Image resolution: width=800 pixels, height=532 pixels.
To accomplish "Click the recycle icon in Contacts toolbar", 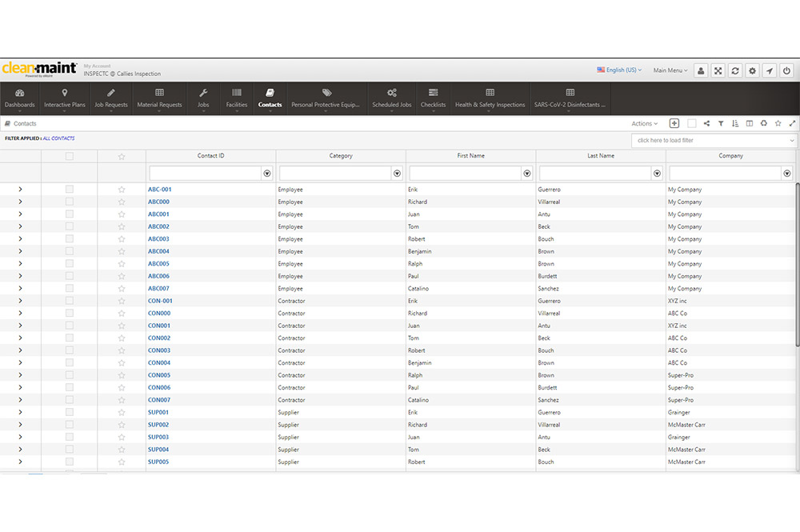I will tap(764, 123).
